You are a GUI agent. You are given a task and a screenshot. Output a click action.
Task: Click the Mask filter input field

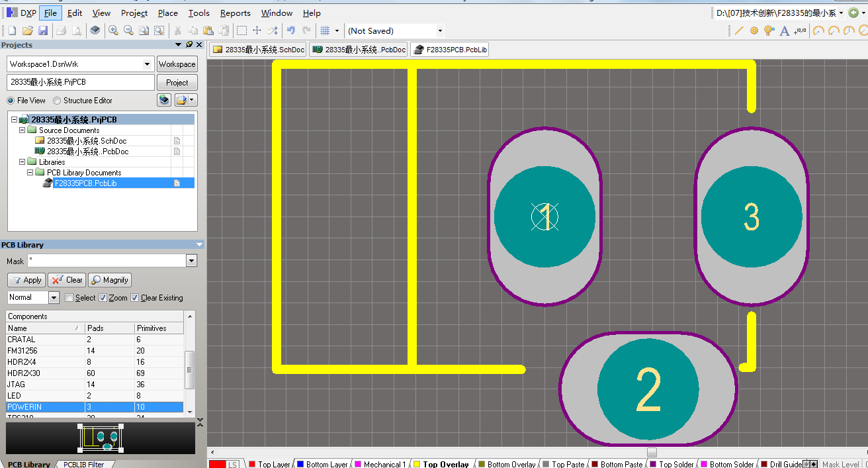click(107, 261)
